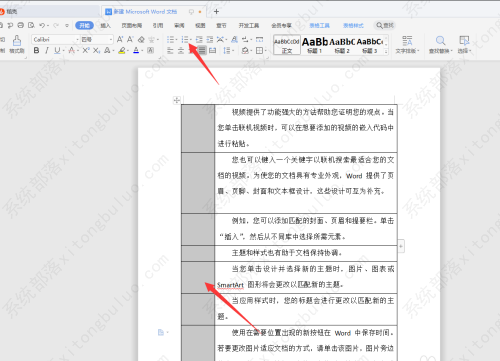The width and height of the screenshot is (500, 361).
Task: Click the Print Preview icon
Action: 31,25
